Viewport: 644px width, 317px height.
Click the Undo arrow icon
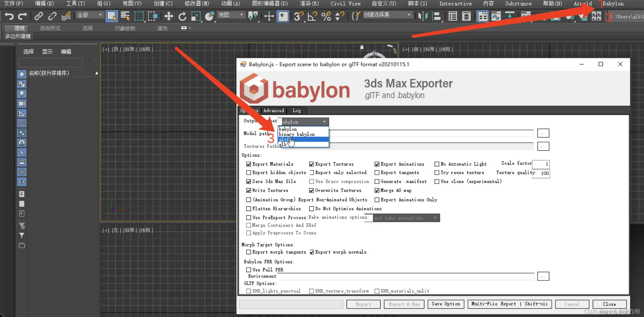(x=9, y=16)
